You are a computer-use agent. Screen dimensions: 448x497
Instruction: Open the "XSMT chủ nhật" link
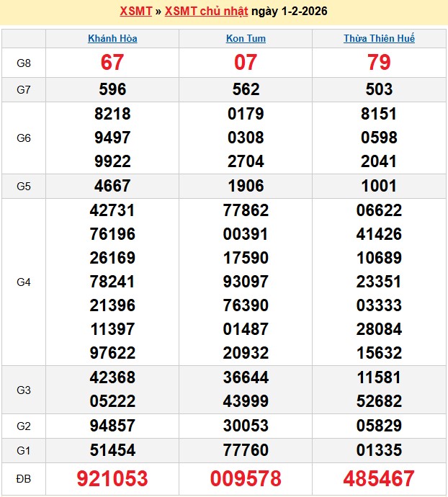(207, 12)
